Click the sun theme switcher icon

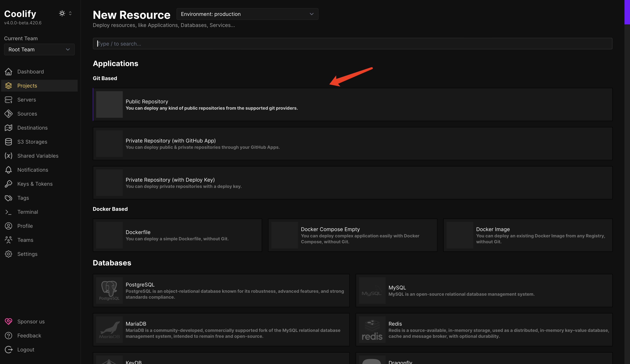click(62, 13)
